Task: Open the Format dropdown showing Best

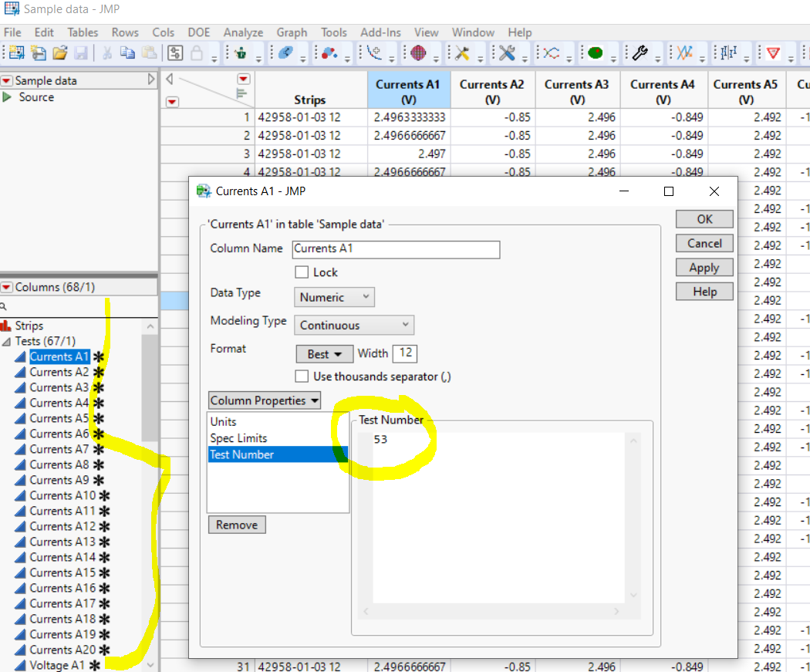Action: (x=324, y=353)
